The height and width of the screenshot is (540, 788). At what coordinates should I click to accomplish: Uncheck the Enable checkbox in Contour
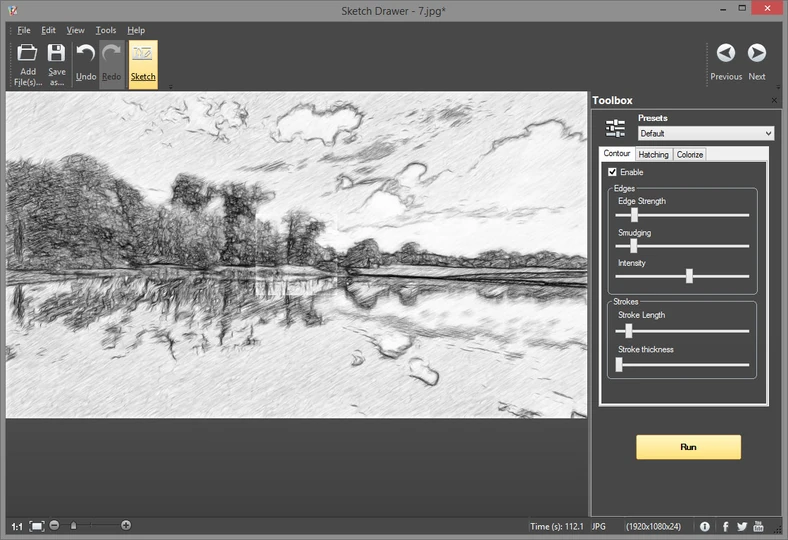(x=613, y=172)
